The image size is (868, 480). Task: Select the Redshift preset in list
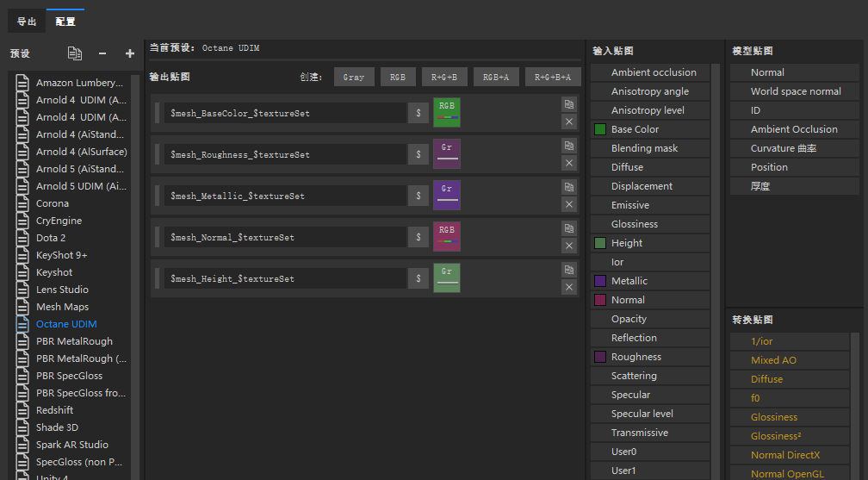pos(54,410)
